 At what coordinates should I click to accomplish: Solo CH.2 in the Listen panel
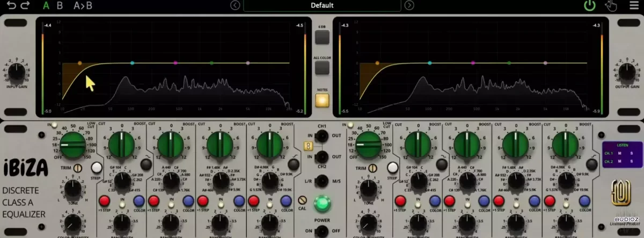point(631,161)
